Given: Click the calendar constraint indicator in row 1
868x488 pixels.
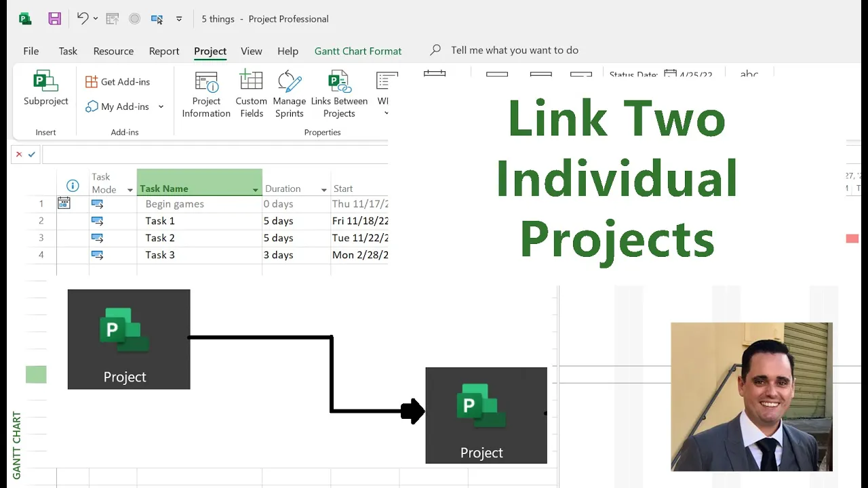Looking at the screenshot, I should click(x=64, y=203).
